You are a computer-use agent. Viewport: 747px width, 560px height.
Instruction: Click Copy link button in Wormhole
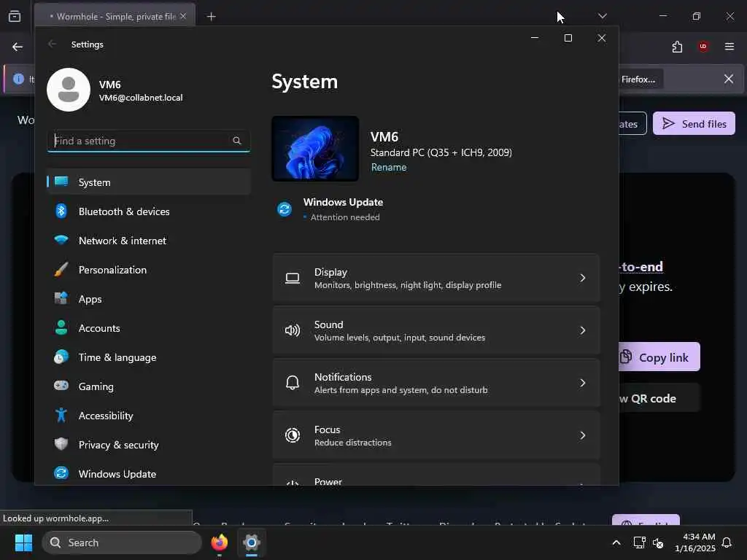[x=659, y=357]
